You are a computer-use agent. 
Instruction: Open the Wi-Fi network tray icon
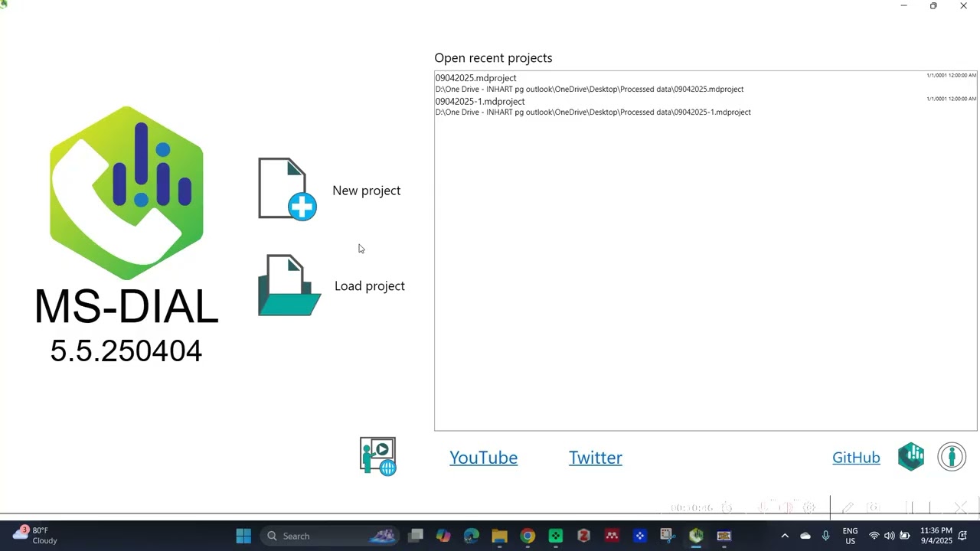tap(874, 536)
